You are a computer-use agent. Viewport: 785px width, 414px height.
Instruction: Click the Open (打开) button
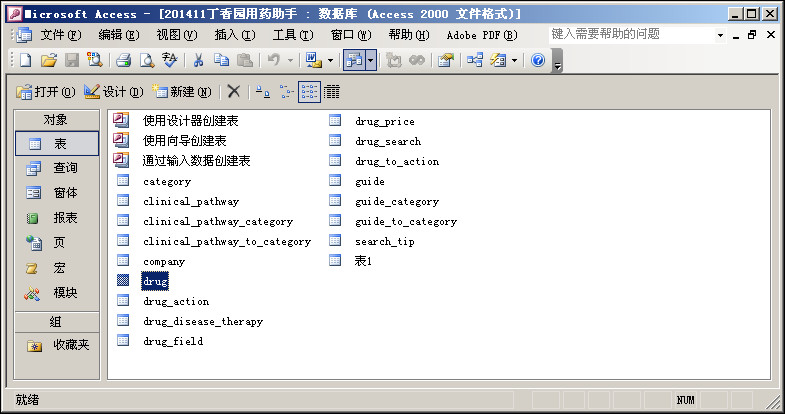point(46,92)
